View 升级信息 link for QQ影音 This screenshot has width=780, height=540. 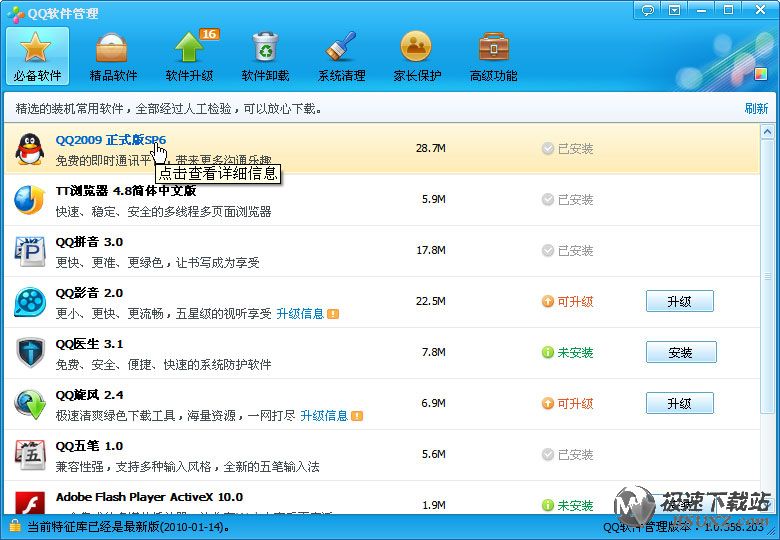click(300, 314)
